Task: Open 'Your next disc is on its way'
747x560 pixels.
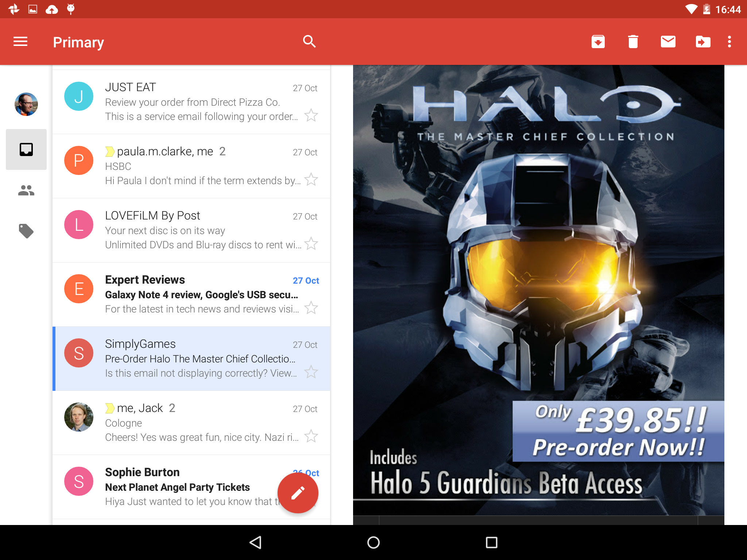Action: [165, 231]
